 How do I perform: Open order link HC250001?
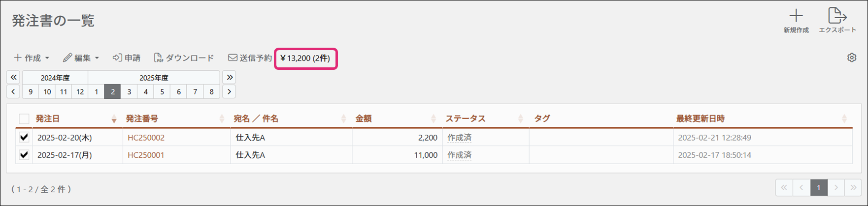pyautogui.click(x=146, y=155)
